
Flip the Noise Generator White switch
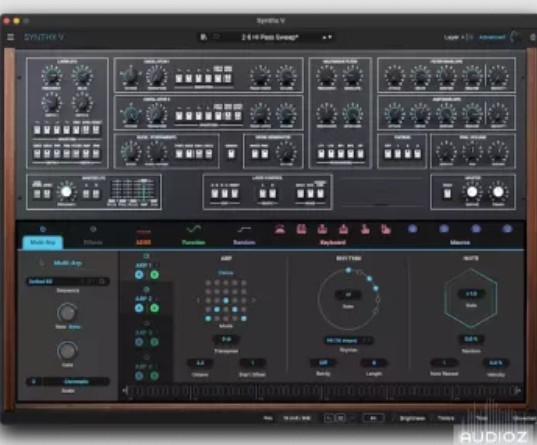(255, 153)
